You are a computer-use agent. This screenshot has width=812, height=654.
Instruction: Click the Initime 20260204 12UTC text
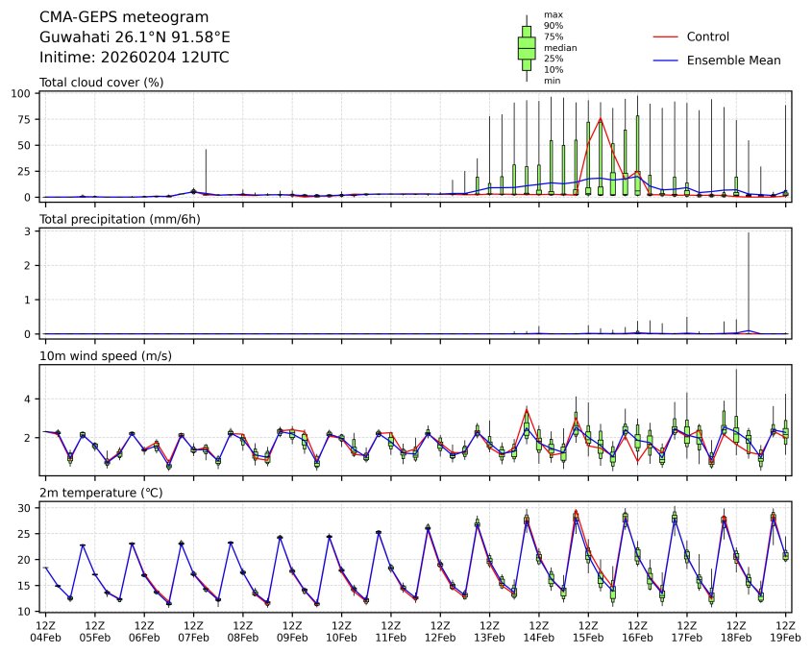[x=135, y=58]
